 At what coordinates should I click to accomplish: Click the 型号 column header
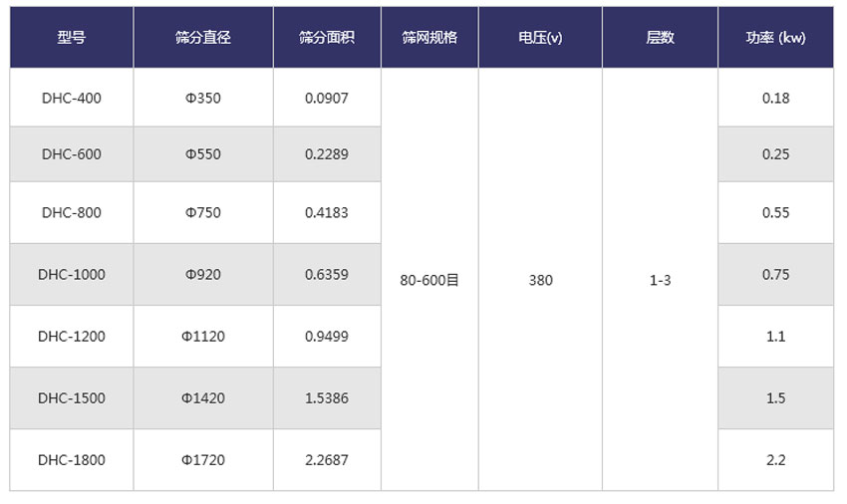pyautogui.click(x=72, y=37)
